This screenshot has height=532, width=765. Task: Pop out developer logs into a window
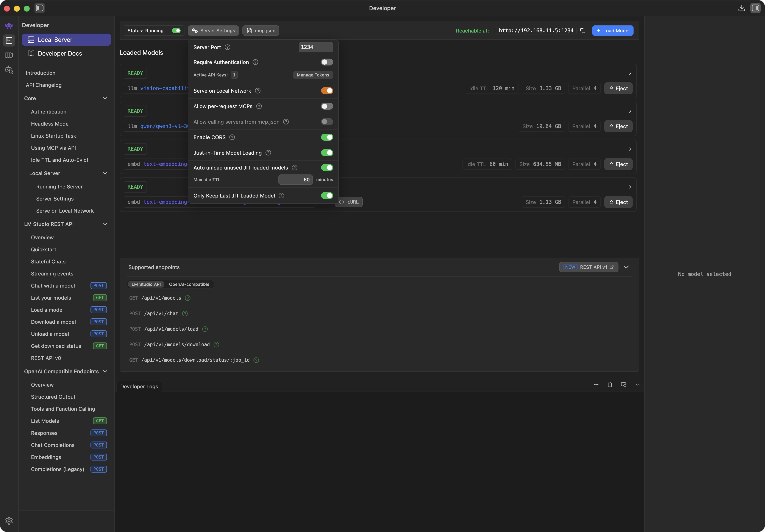pyautogui.click(x=623, y=384)
